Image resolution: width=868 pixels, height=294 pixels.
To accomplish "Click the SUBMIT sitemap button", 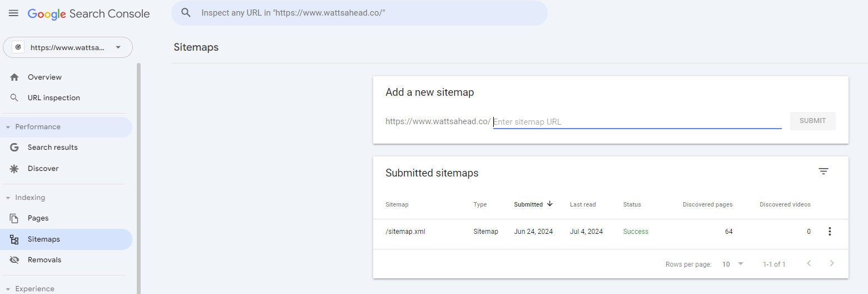I will [x=812, y=121].
